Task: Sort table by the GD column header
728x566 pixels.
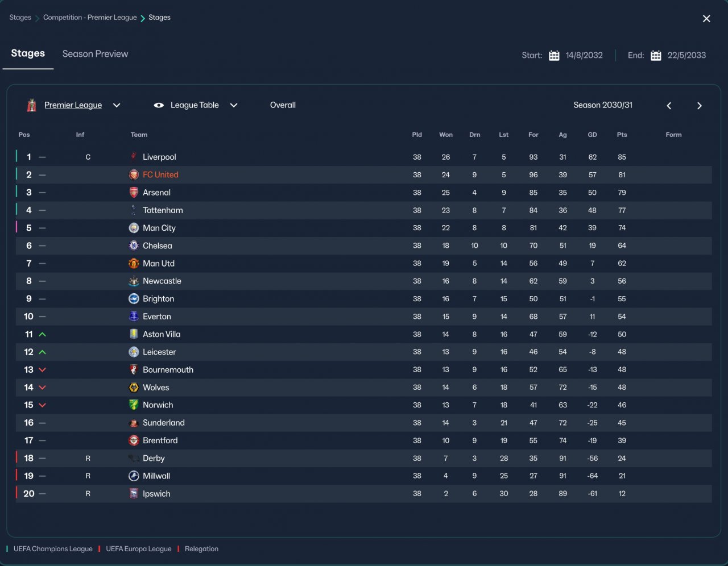Action: point(592,135)
